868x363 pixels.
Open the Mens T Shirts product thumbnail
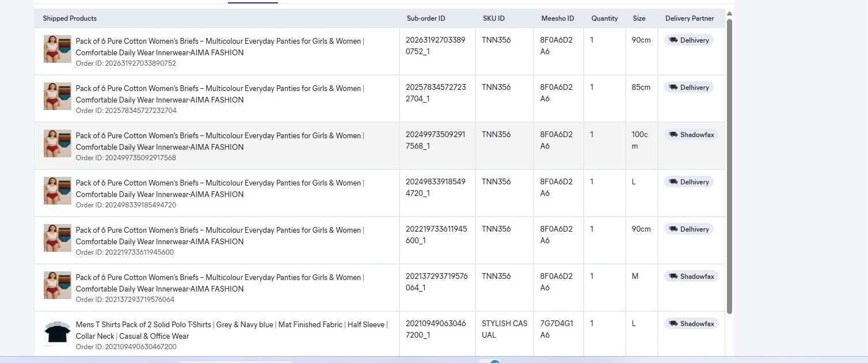click(x=57, y=333)
